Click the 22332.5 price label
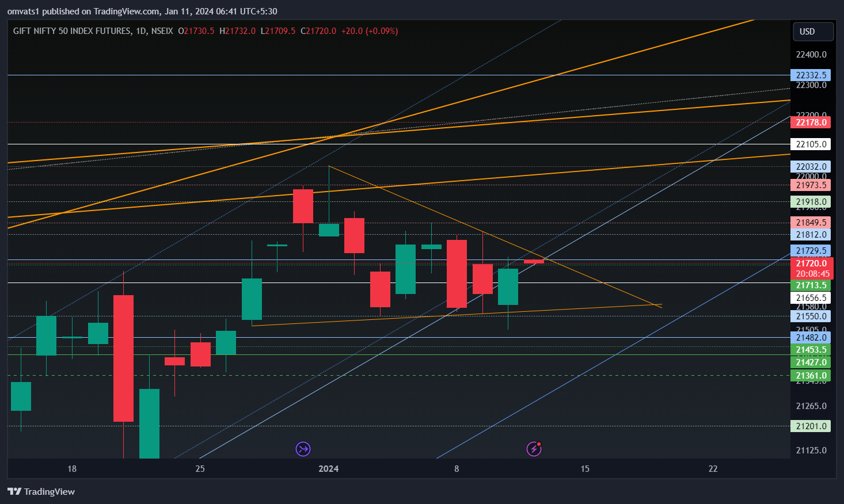This screenshot has height=504, width=844. pos(811,75)
